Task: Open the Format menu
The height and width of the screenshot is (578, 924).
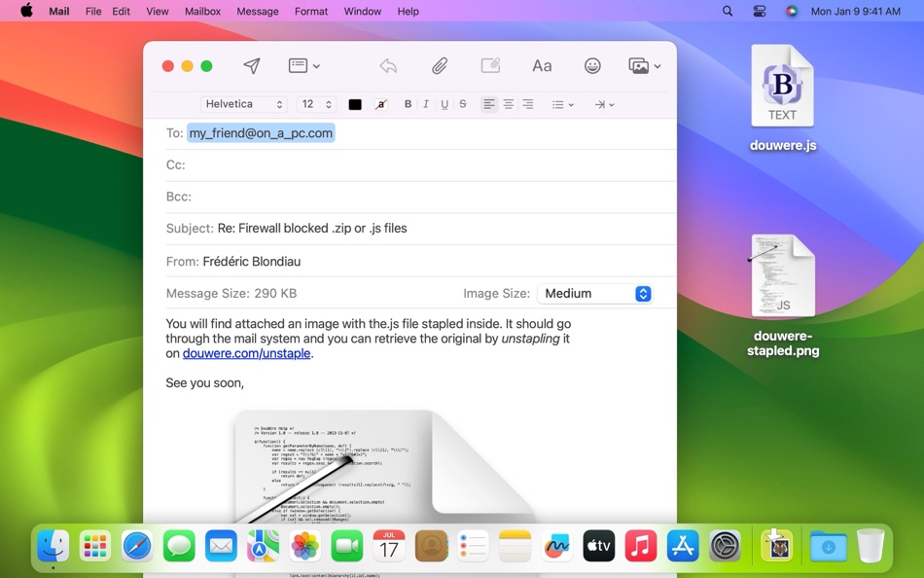Action: tap(311, 12)
